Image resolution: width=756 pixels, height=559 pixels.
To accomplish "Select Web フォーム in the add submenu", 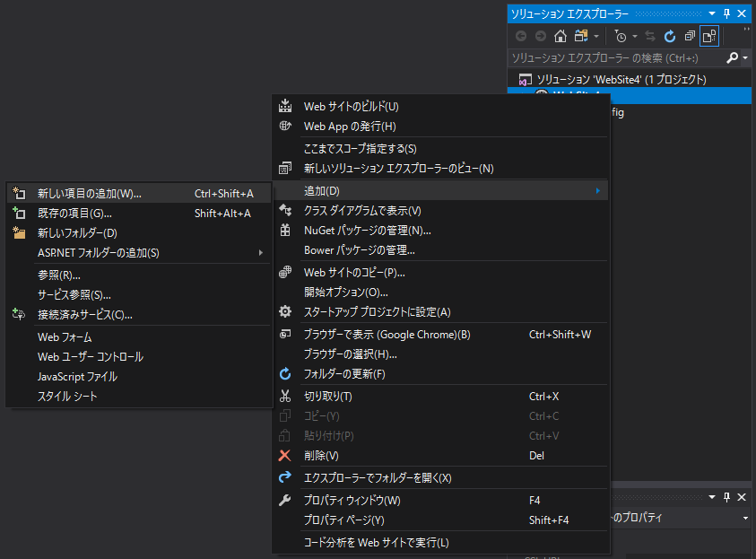I will pos(65,337).
